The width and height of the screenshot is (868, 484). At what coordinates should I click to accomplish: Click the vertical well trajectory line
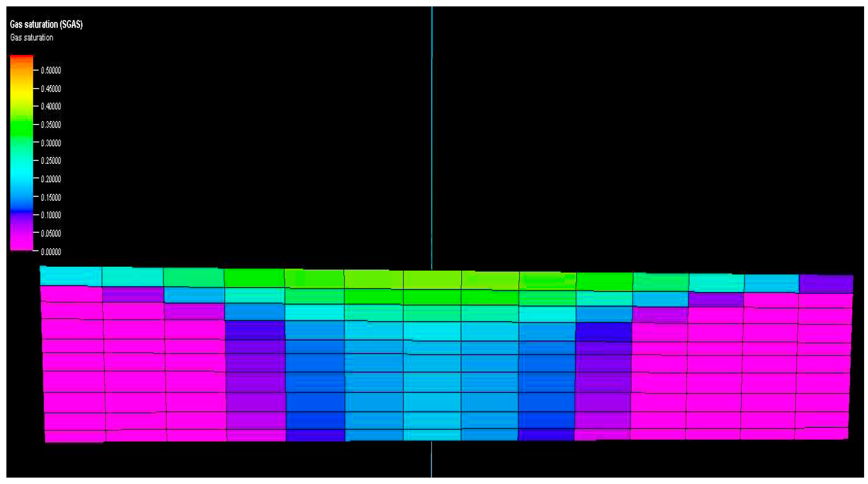[x=432, y=142]
